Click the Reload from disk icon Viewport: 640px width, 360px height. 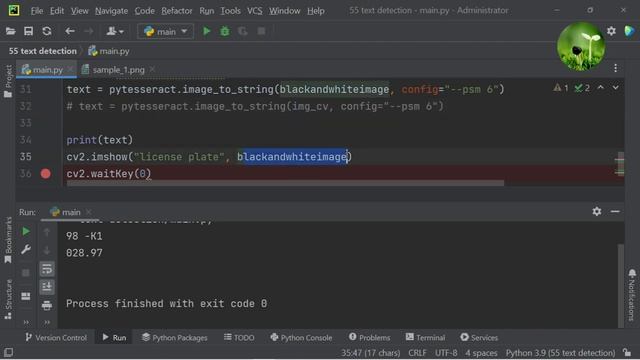coord(47,31)
